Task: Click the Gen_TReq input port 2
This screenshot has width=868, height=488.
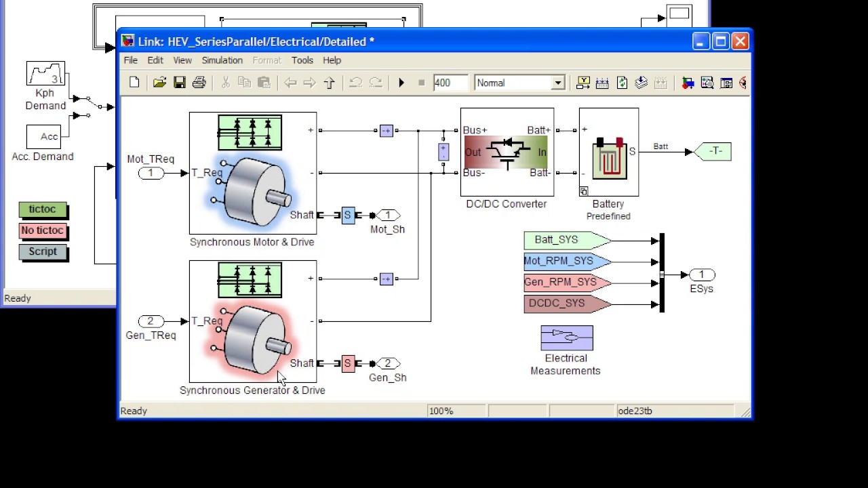Action: coord(151,321)
